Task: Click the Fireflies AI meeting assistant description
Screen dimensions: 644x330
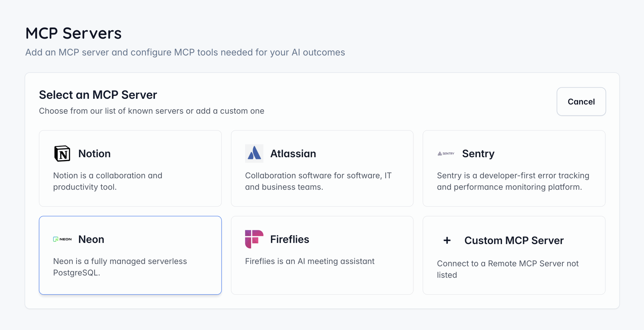Action: tap(310, 261)
